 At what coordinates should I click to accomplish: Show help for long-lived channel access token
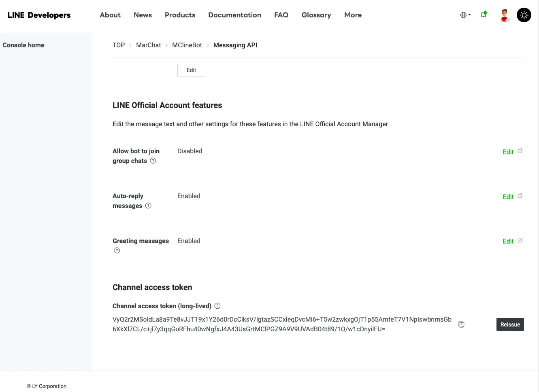click(217, 306)
